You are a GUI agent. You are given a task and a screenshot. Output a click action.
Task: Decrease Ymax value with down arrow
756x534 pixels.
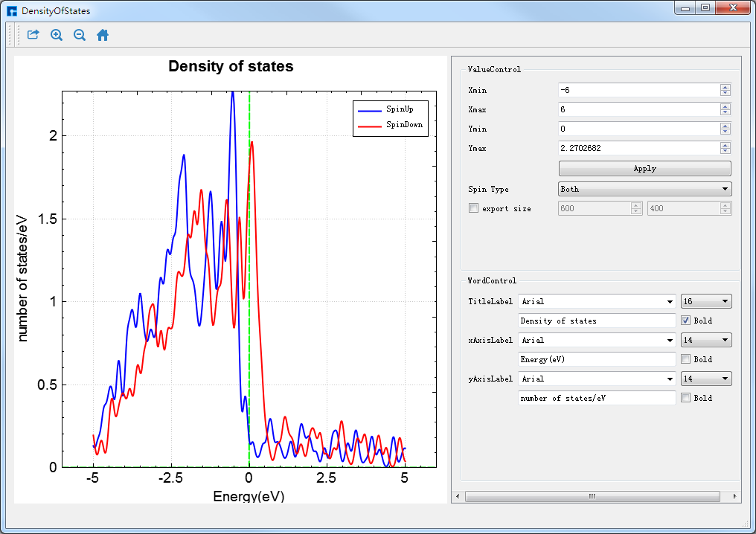[x=725, y=151]
